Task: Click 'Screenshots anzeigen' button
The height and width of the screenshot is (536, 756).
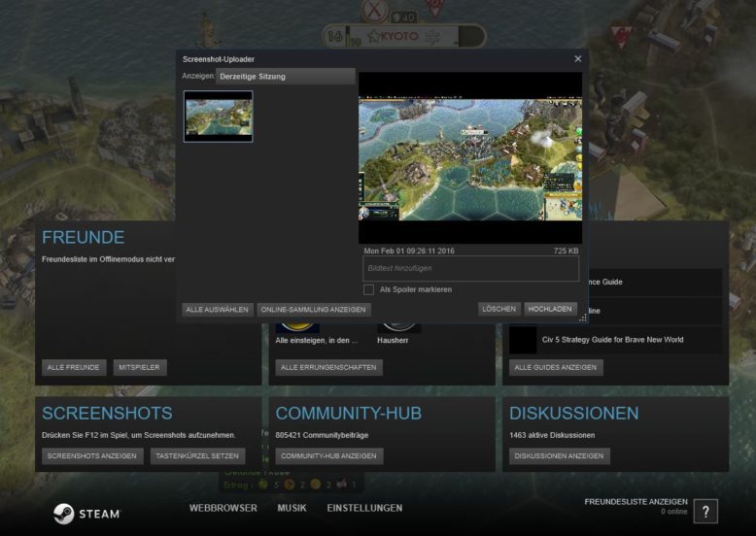Action: [92, 456]
